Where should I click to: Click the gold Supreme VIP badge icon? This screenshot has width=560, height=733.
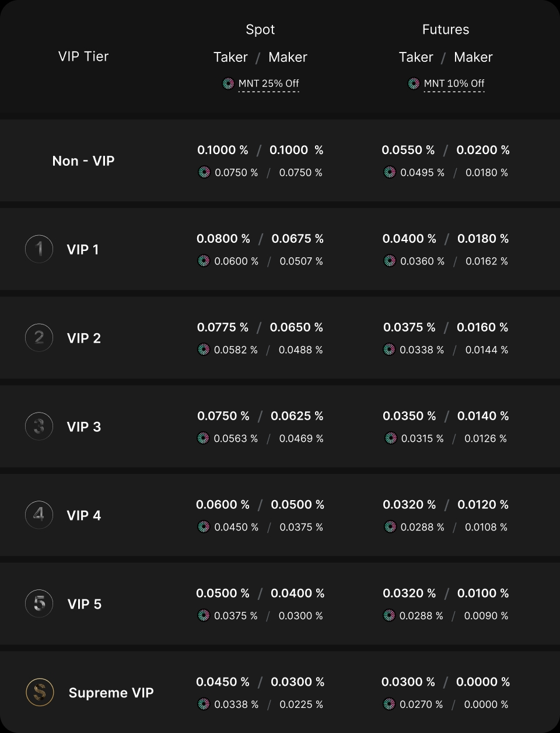[x=40, y=693]
